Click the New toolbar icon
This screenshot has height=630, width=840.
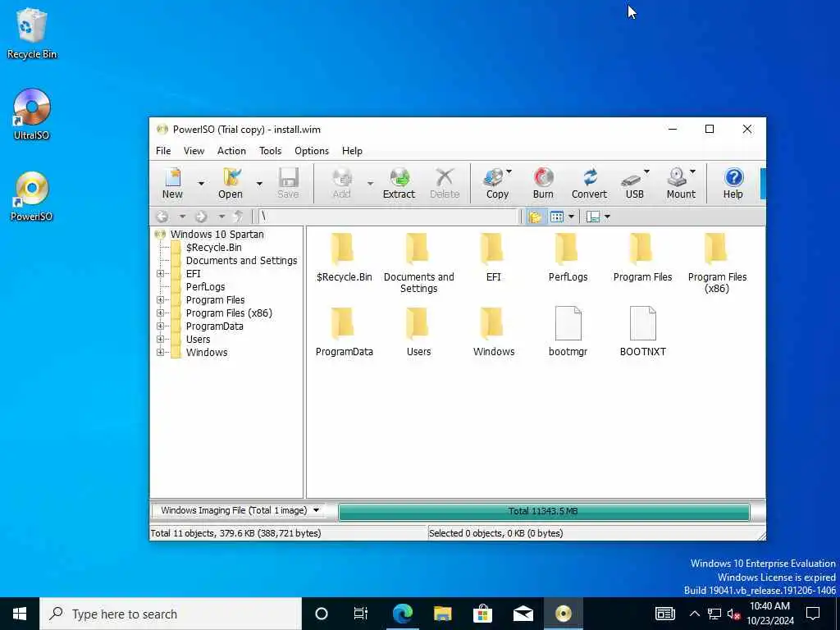[x=172, y=183]
